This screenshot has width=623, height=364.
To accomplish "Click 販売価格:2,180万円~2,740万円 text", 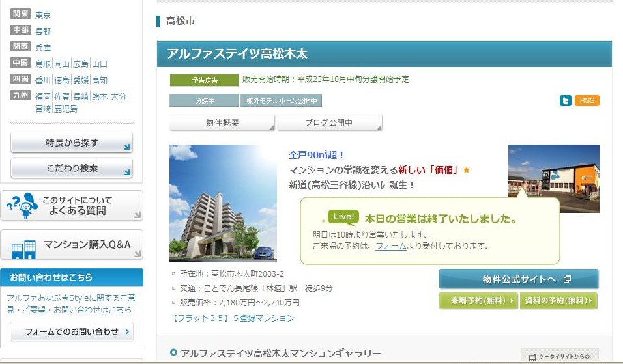I will pyautogui.click(x=240, y=303).
